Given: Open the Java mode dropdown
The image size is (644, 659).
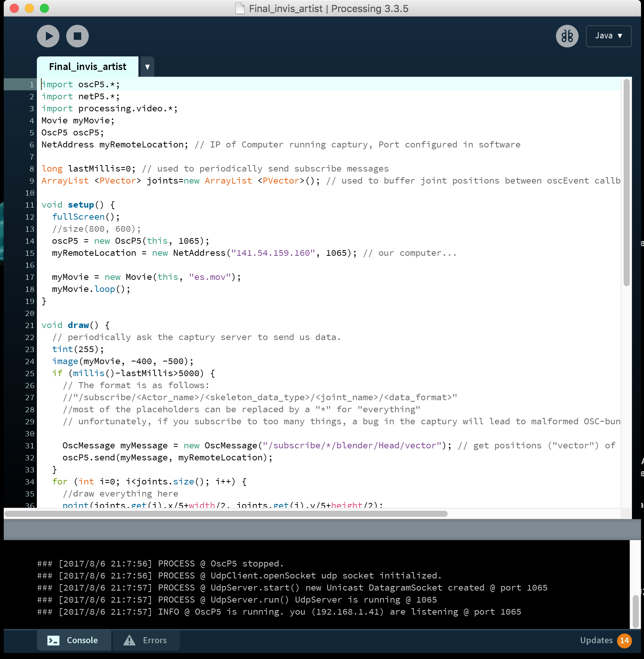Looking at the screenshot, I should pos(608,36).
